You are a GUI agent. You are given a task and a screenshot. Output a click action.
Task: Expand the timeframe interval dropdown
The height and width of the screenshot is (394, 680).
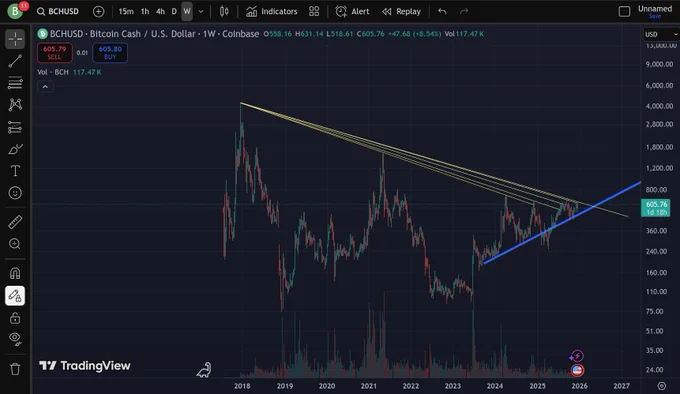tap(201, 12)
